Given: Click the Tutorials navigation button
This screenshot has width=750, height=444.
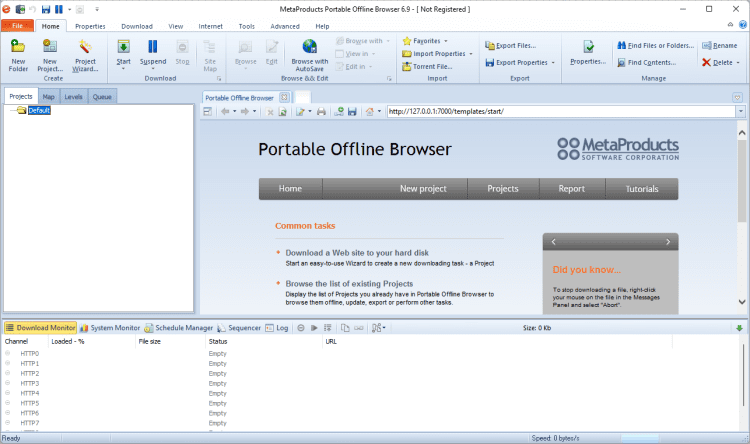Looking at the screenshot, I should pos(641,188).
